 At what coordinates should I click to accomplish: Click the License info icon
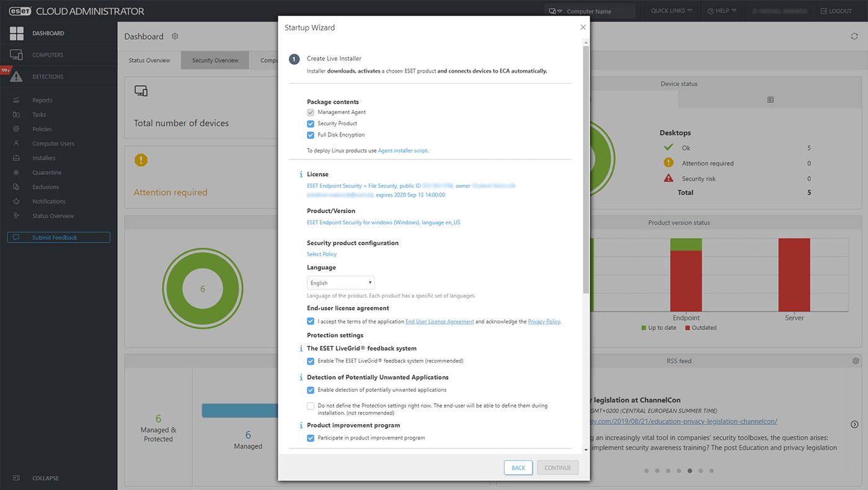(301, 175)
